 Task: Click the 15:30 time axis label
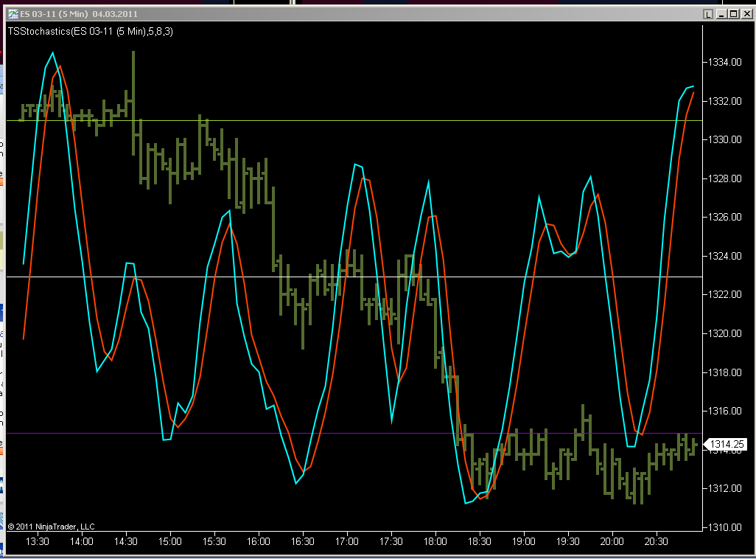(214, 541)
